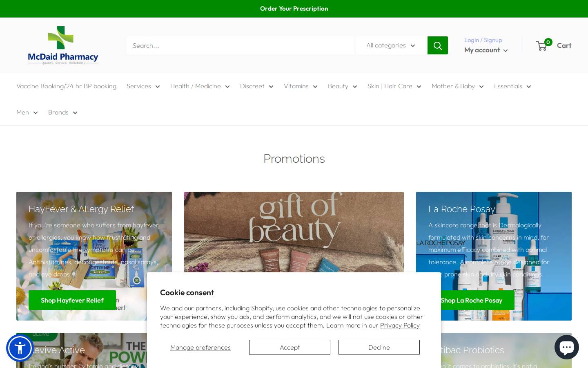Expand the Mother & Baby menu

click(457, 86)
